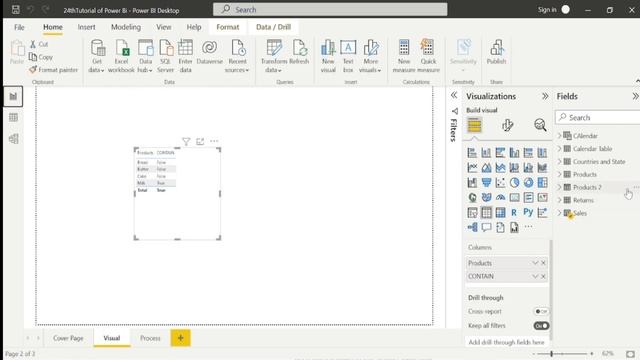Open the Process report tab
640x360 pixels.
150,338
